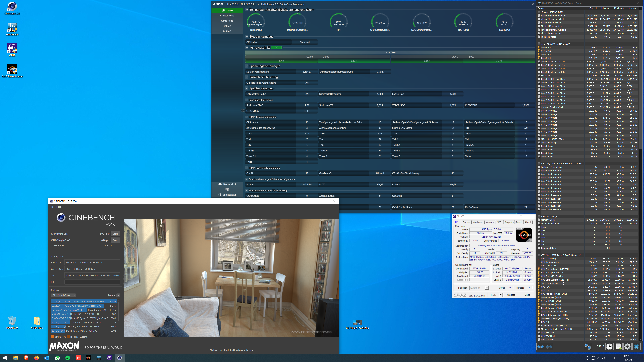
Task: Open the CPU-Z Socket #1 selection dropdown
Action: click(x=479, y=288)
